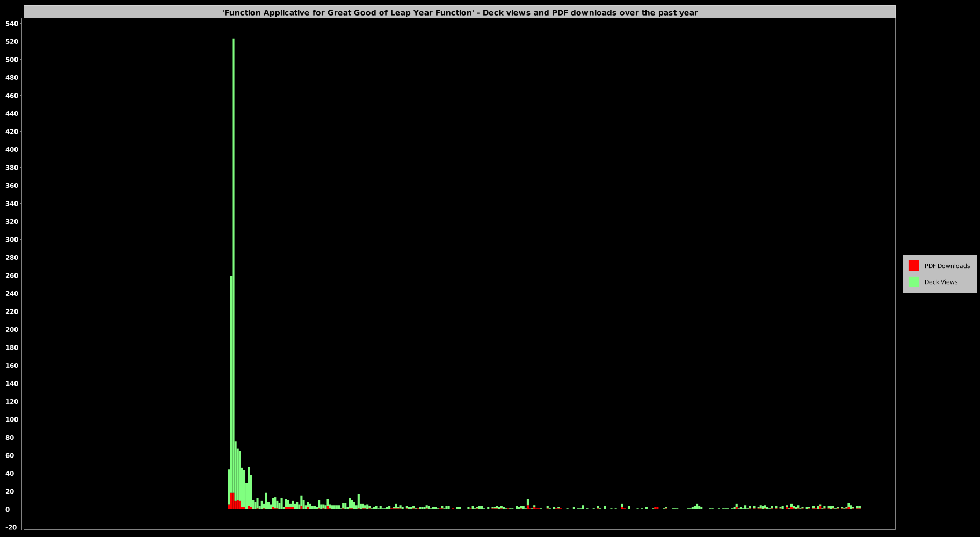
Task: Click the y-axis label 480
Action: pyautogui.click(x=11, y=78)
